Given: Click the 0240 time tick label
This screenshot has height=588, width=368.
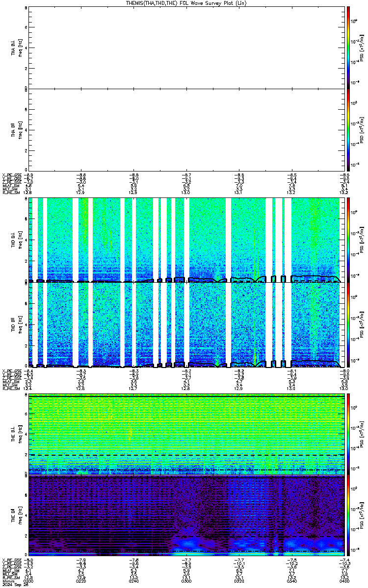Looking at the screenshot, I should [x=133, y=580].
